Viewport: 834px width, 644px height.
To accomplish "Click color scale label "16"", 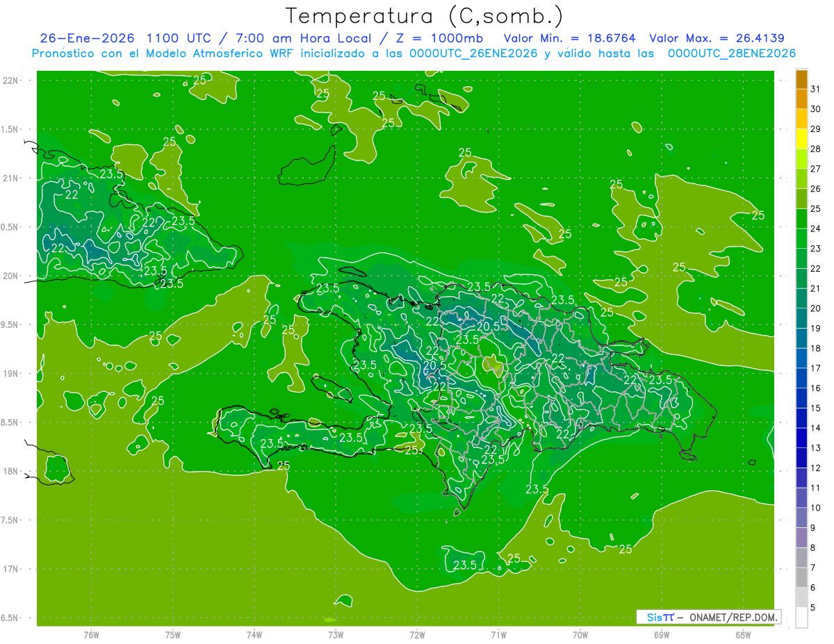I will (815, 388).
